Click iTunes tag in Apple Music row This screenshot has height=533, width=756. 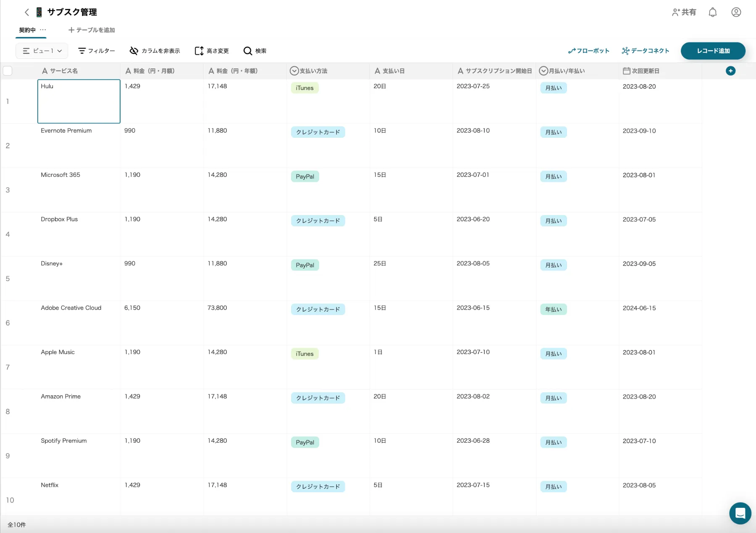tap(304, 354)
